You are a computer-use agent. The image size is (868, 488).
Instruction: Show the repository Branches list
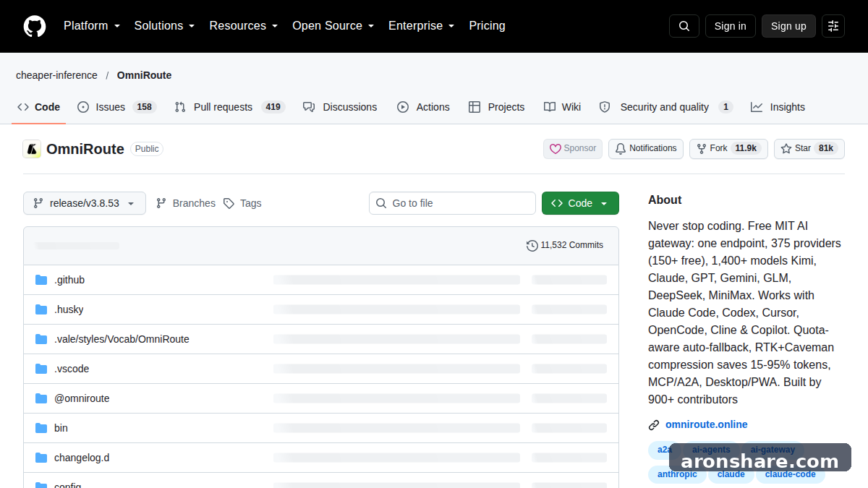point(186,203)
